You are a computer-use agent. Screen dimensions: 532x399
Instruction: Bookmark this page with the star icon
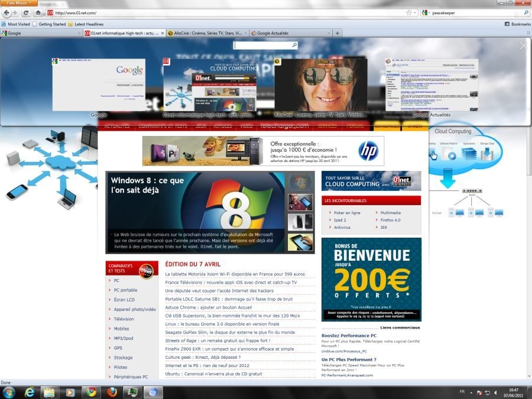408,12
